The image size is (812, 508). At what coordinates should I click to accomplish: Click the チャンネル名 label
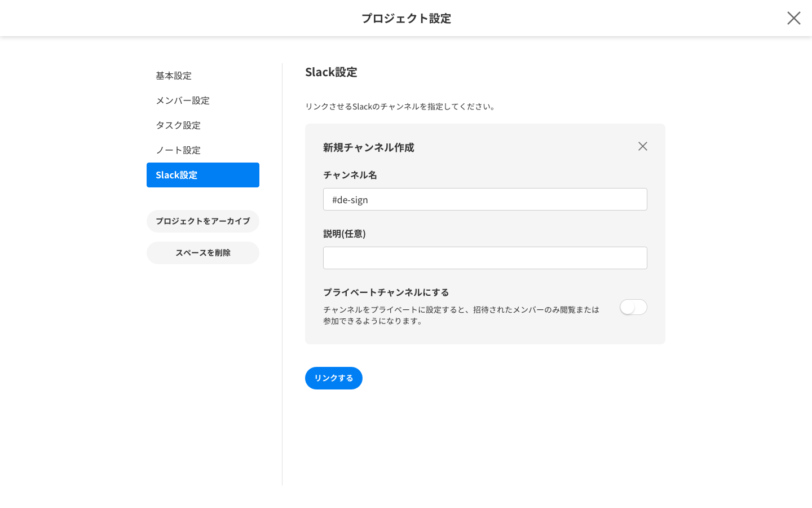click(350, 175)
